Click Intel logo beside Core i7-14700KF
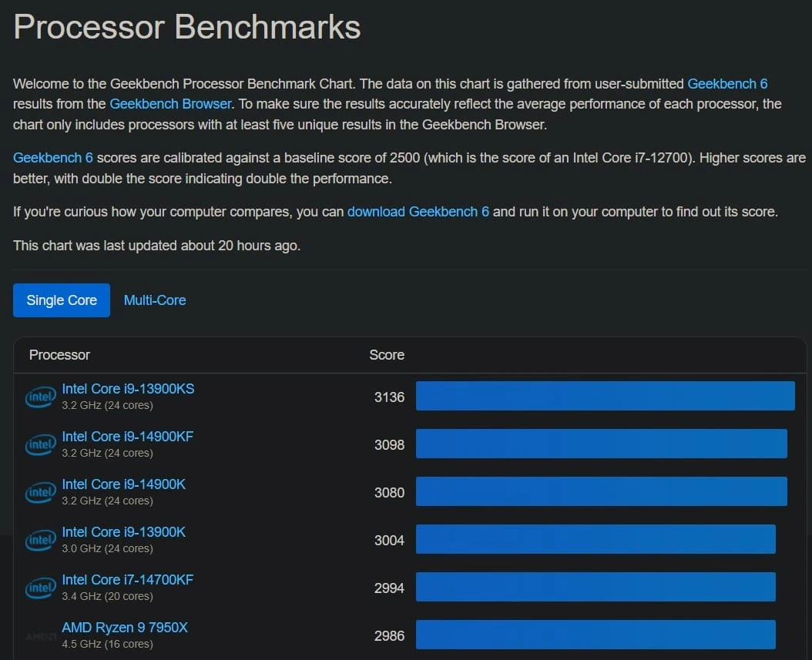 pos(40,588)
